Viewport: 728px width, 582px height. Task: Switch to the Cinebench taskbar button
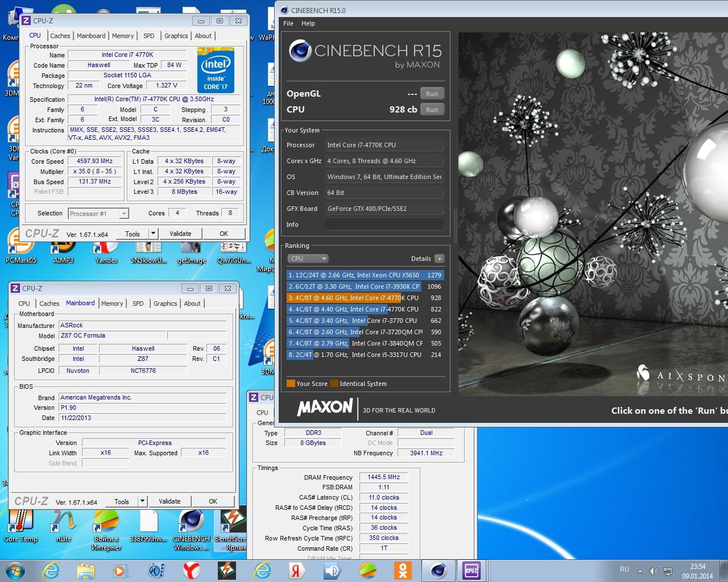[438, 570]
